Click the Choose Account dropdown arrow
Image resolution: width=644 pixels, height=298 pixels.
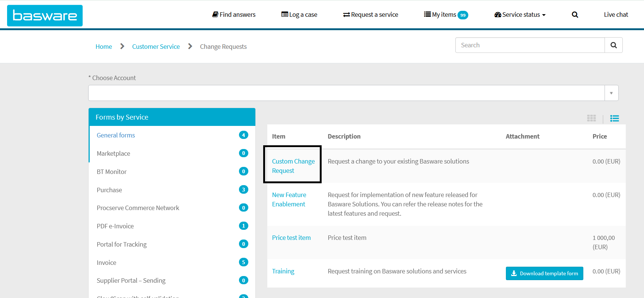[611, 93]
